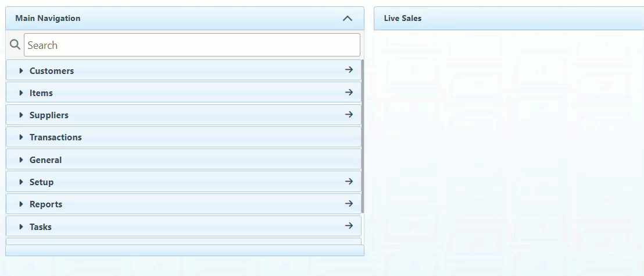The image size is (644, 276).
Task: Select the General menu label
Action: [45, 160]
